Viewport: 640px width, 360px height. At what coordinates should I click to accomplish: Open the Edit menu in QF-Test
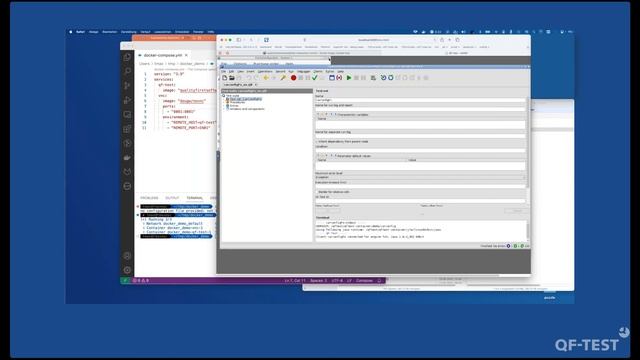point(231,71)
